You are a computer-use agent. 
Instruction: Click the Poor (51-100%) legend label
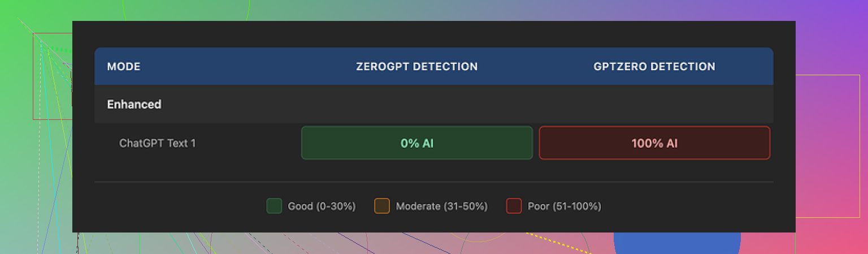[564, 206]
